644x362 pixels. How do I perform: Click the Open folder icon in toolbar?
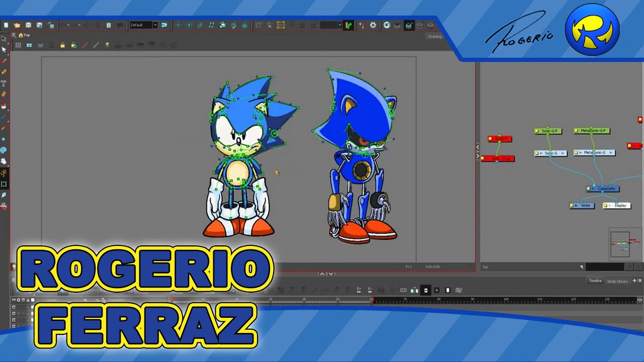tap(17, 25)
